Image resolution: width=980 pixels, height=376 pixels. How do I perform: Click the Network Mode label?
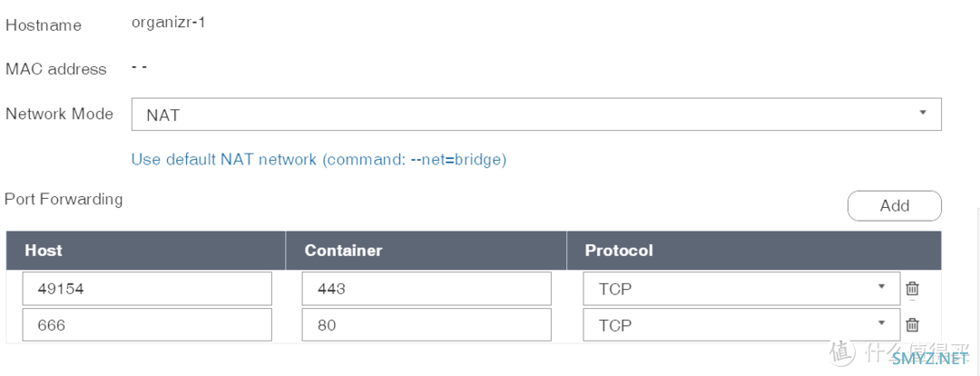click(59, 114)
